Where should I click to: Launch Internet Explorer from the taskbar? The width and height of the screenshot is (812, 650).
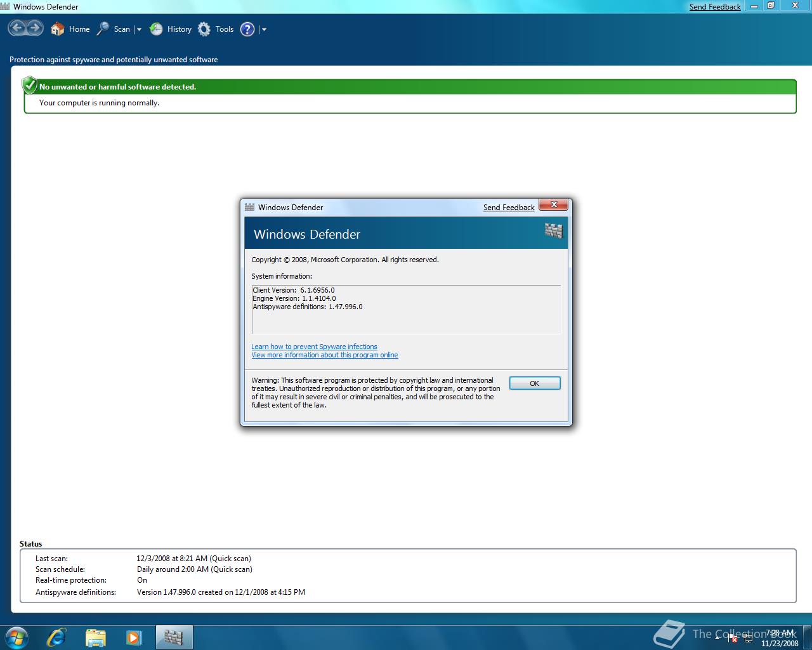56,637
